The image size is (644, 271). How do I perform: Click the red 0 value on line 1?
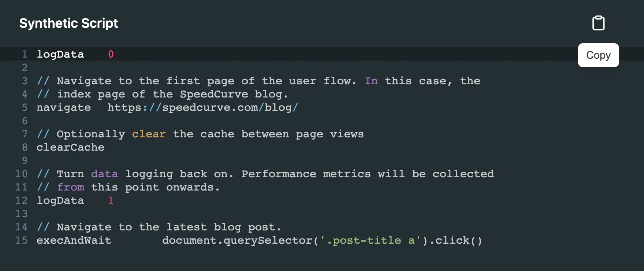[110, 54]
